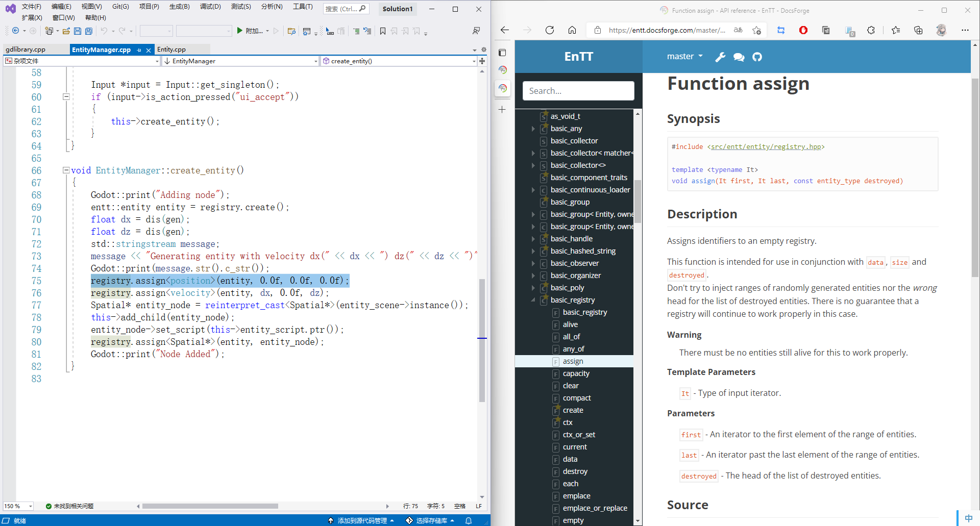Follow the size link in description
Image resolution: width=980 pixels, height=526 pixels.
[900, 262]
